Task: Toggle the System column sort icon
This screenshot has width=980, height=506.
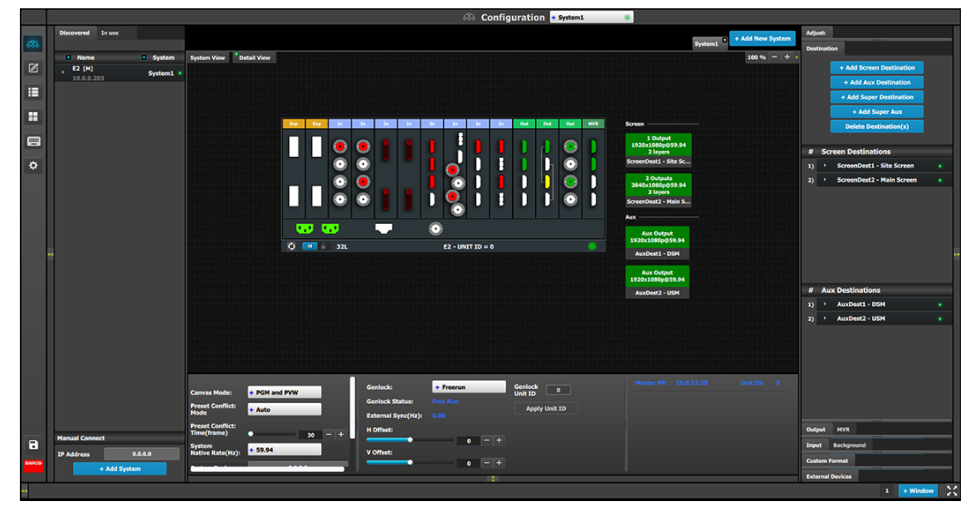Action: [x=144, y=57]
